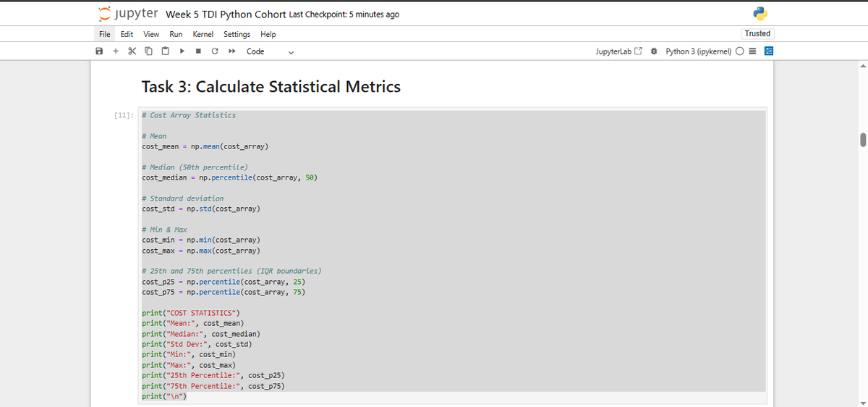
Task: Paste cell from the clipboard
Action: click(165, 51)
